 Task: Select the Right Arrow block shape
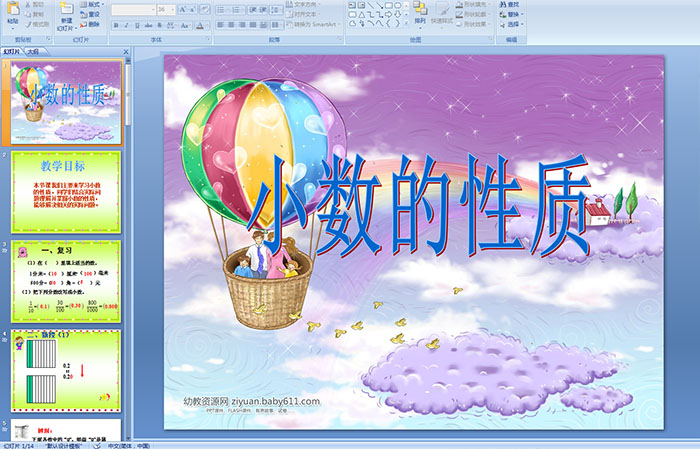pos(388,15)
